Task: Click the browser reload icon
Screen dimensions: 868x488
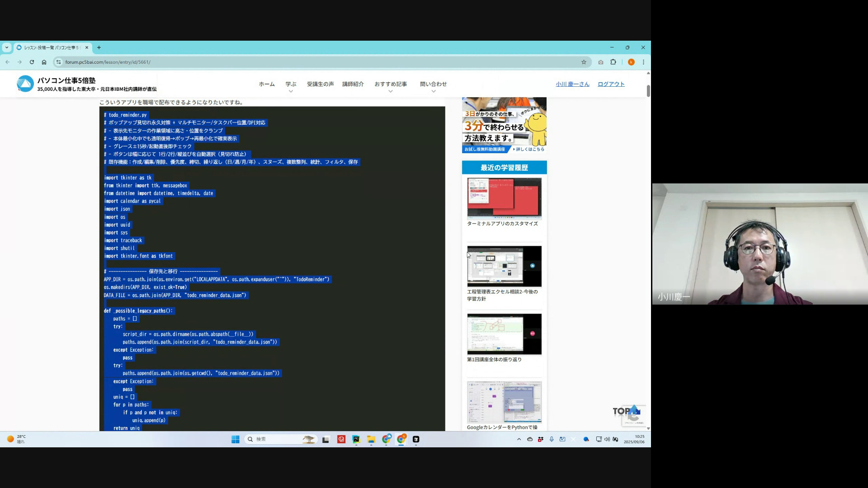Action: pos(32,62)
